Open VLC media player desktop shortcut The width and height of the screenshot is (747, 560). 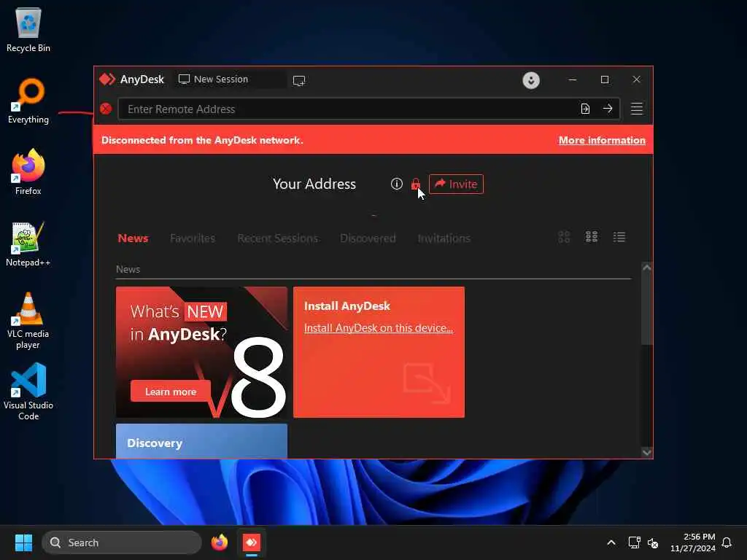[28, 321]
